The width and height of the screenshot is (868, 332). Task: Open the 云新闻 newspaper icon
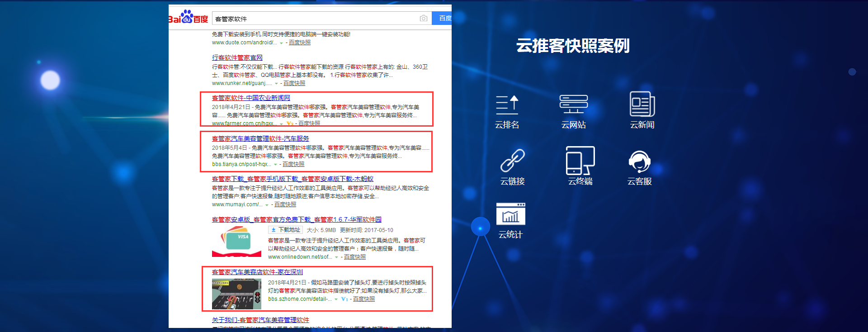(642, 104)
